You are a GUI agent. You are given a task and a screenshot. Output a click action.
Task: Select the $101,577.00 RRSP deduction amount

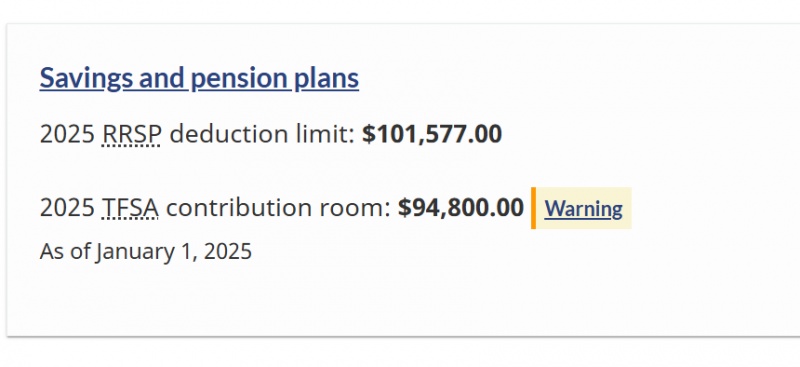pyautogui.click(x=432, y=134)
